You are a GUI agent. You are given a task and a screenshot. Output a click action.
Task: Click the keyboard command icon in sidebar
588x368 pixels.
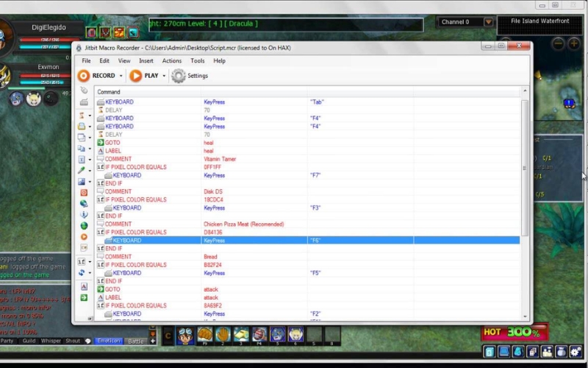tap(84, 102)
